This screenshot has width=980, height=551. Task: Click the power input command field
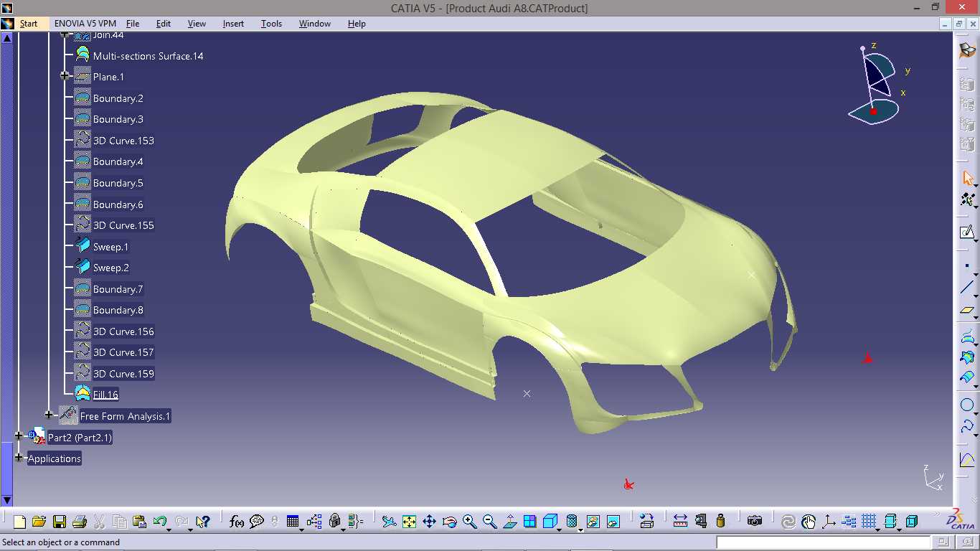coord(823,542)
